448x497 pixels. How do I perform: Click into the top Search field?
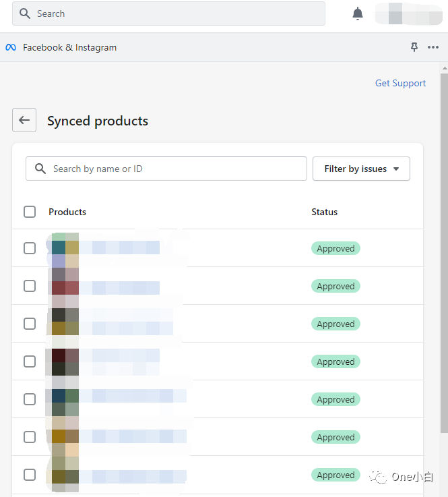point(168,13)
